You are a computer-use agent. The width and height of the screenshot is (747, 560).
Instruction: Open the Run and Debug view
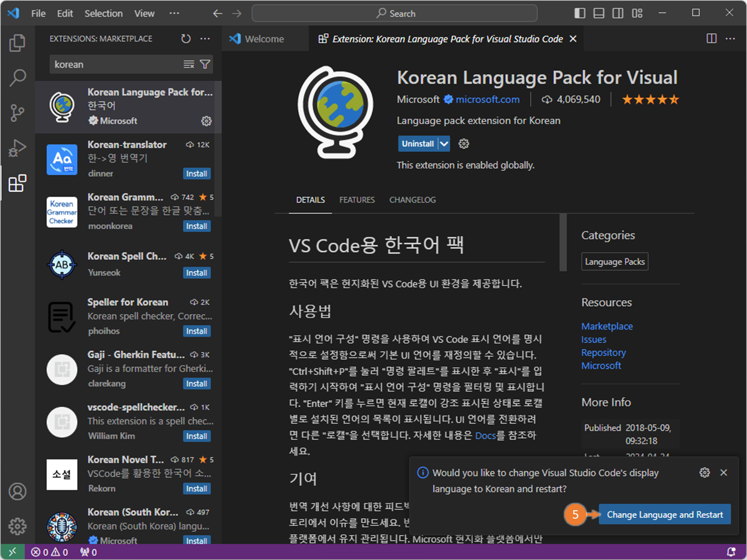pos(17,148)
